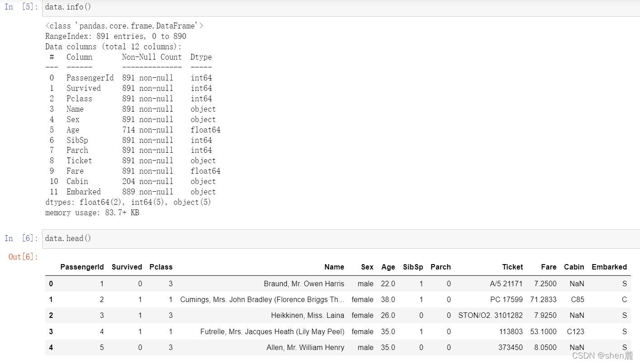640x364 pixels.
Task: Click ticket cell 'PC 17599'
Action: point(507,299)
